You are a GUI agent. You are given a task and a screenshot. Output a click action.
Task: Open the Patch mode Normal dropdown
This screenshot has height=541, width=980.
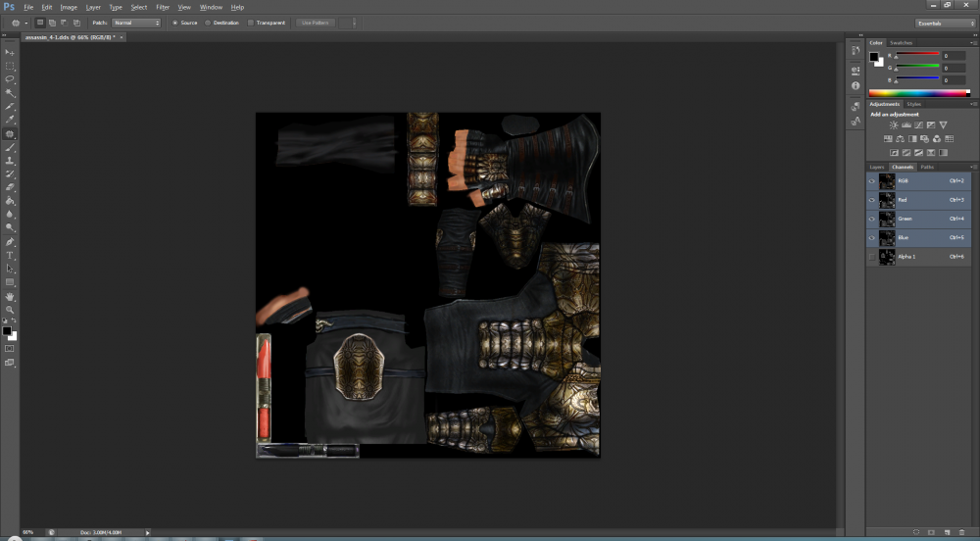click(x=136, y=23)
